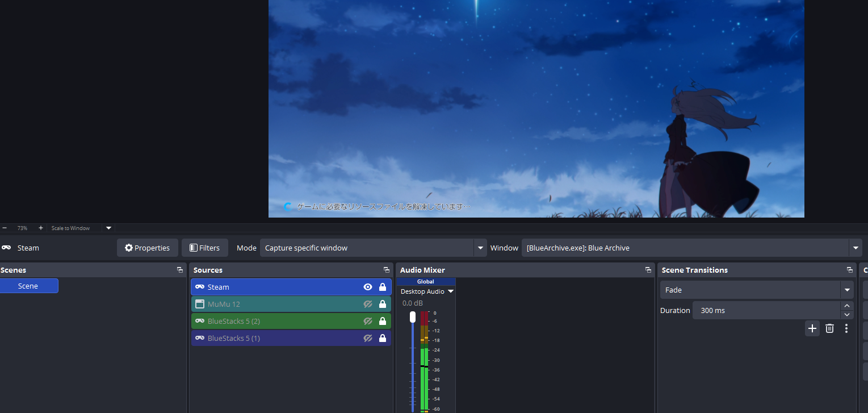The image size is (868, 413).
Task: Zoom out the preview with the minus icon
Action: [5, 228]
